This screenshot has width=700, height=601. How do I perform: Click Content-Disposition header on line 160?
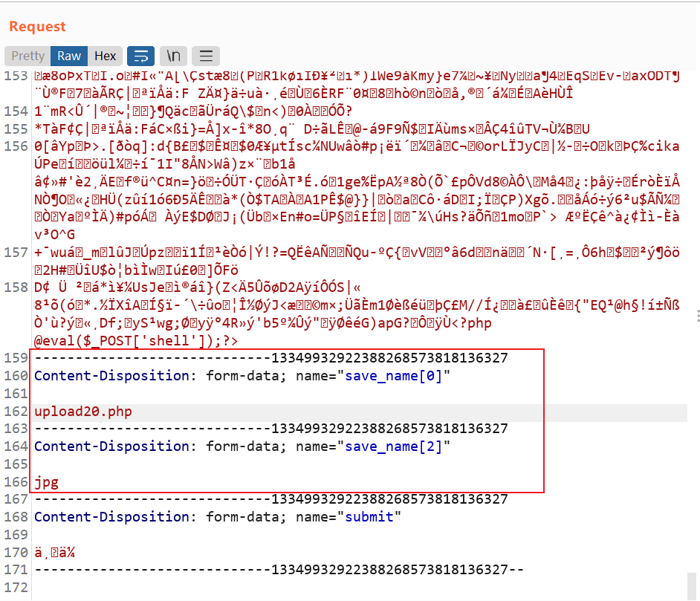(x=111, y=376)
